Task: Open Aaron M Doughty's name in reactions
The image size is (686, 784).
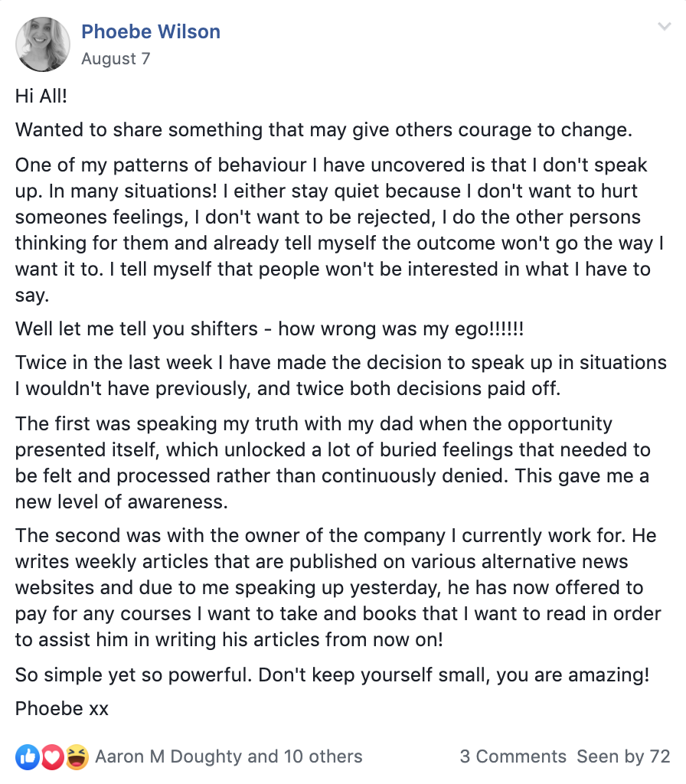Action: point(168,756)
